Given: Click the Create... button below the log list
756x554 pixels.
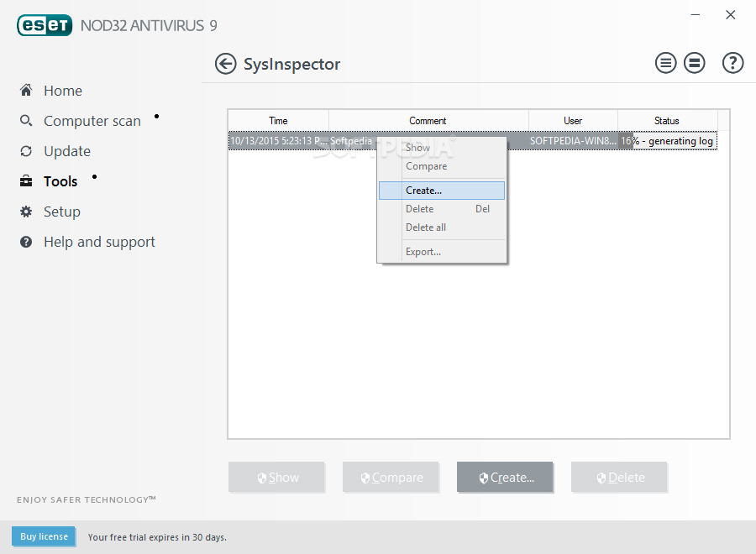Looking at the screenshot, I should point(505,477).
